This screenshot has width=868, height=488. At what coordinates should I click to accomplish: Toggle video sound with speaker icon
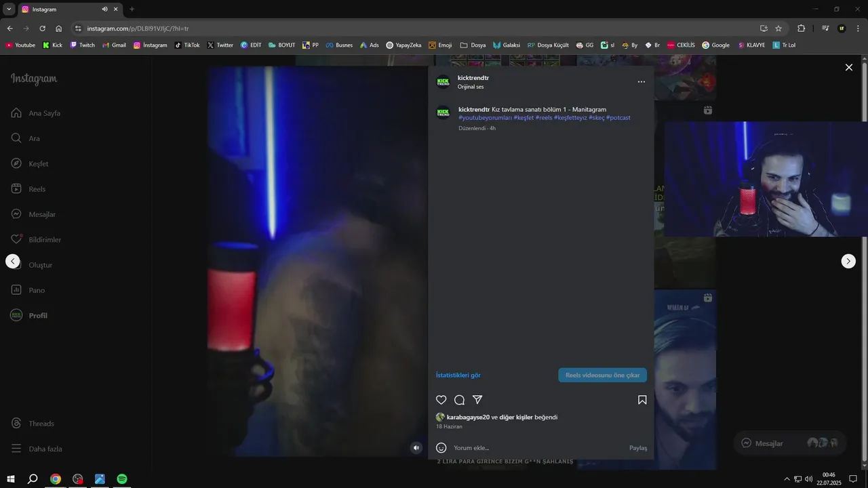pos(416,447)
